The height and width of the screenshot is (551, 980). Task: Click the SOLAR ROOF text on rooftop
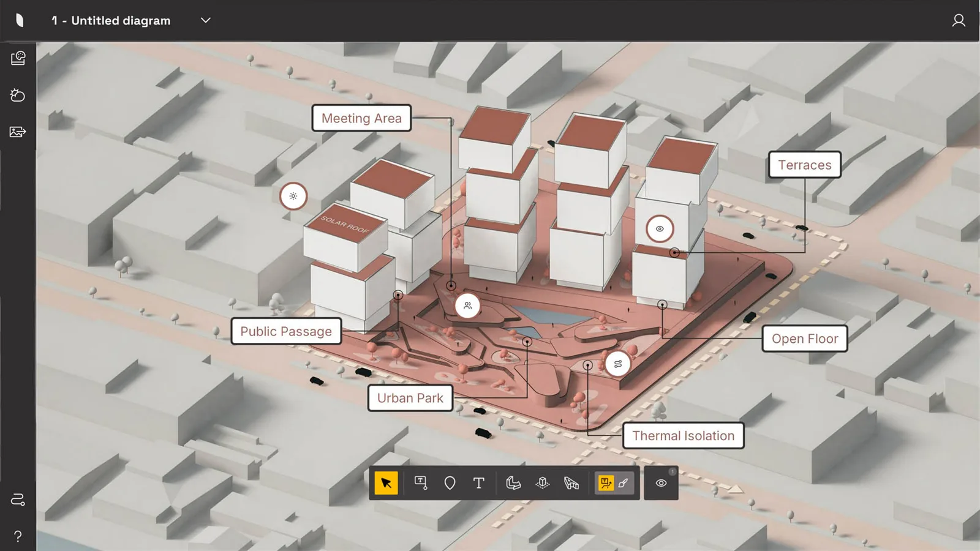click(x=345, y=224)
